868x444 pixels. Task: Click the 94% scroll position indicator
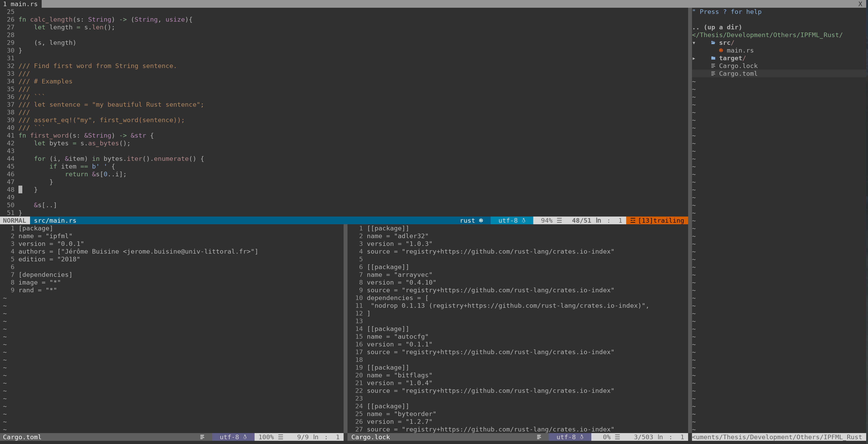546,220
